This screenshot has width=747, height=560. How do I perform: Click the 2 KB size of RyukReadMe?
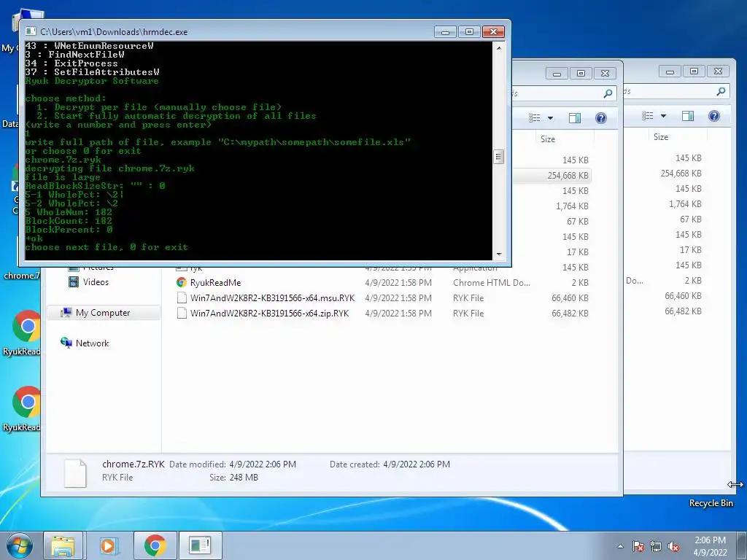coord(580,282)
